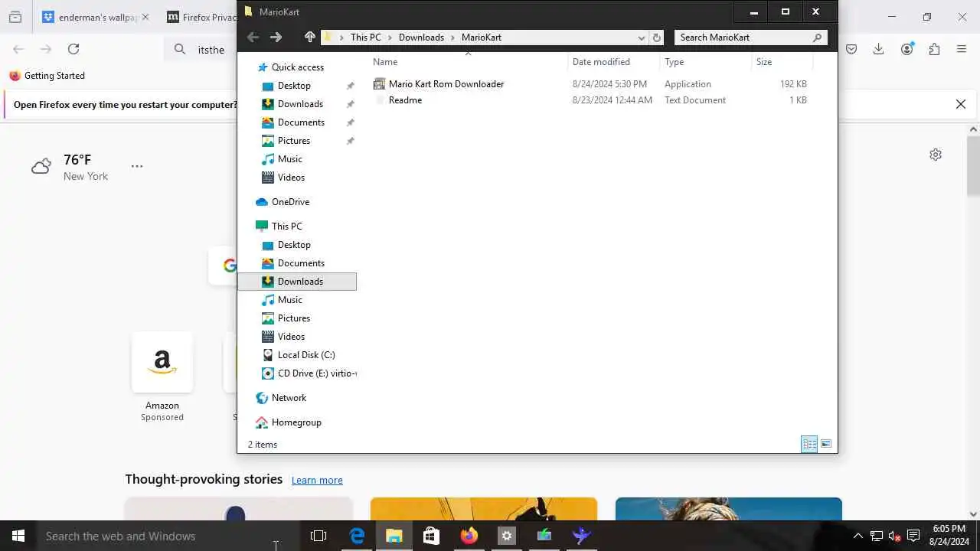Open Firefox tab list button

click(x=15, y=17)
